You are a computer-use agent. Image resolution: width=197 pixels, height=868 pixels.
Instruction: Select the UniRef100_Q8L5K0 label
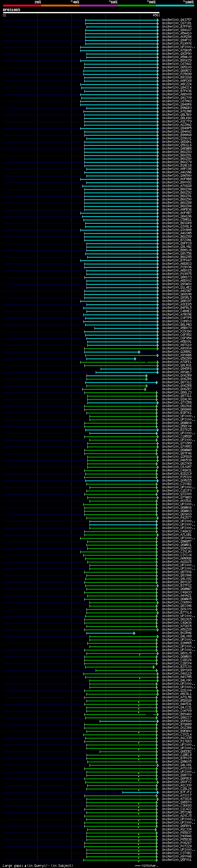[177, 115]
